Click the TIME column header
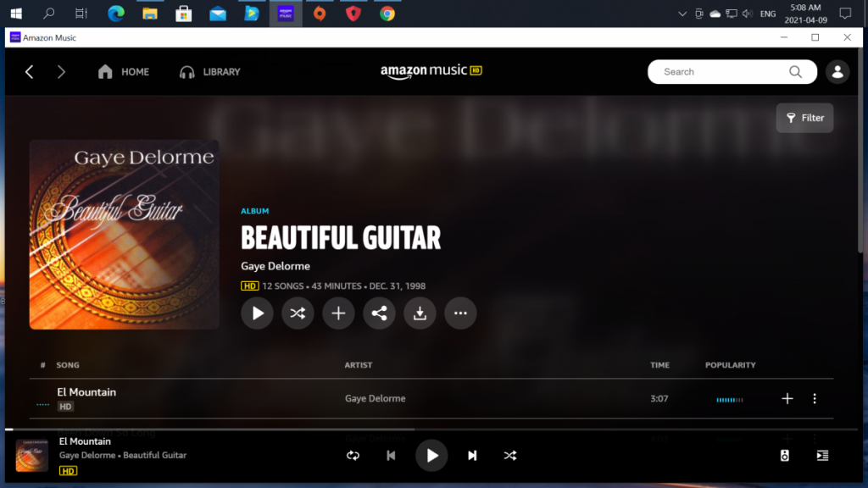Viewport: 868px width, 488px height. [659, 365]
